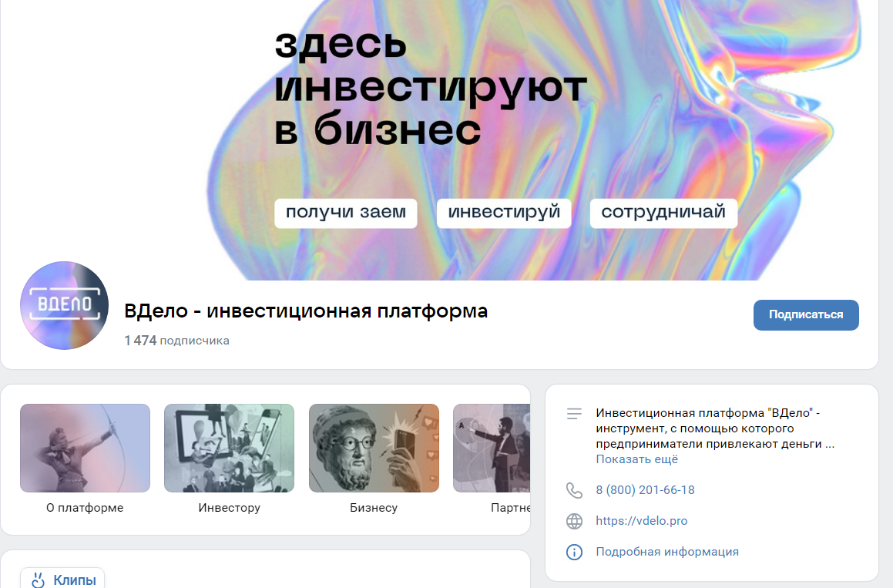Subscribe with the Подписаться button
Image resolution: width=893 pixels, height=588 pixels.
coord(806,314)
